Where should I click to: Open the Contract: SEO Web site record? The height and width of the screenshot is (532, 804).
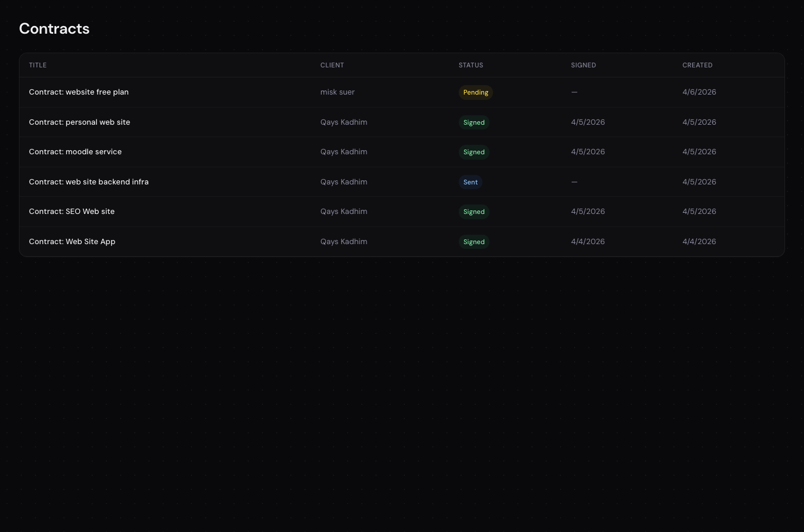pyautogui.click(x=72, y=211)
